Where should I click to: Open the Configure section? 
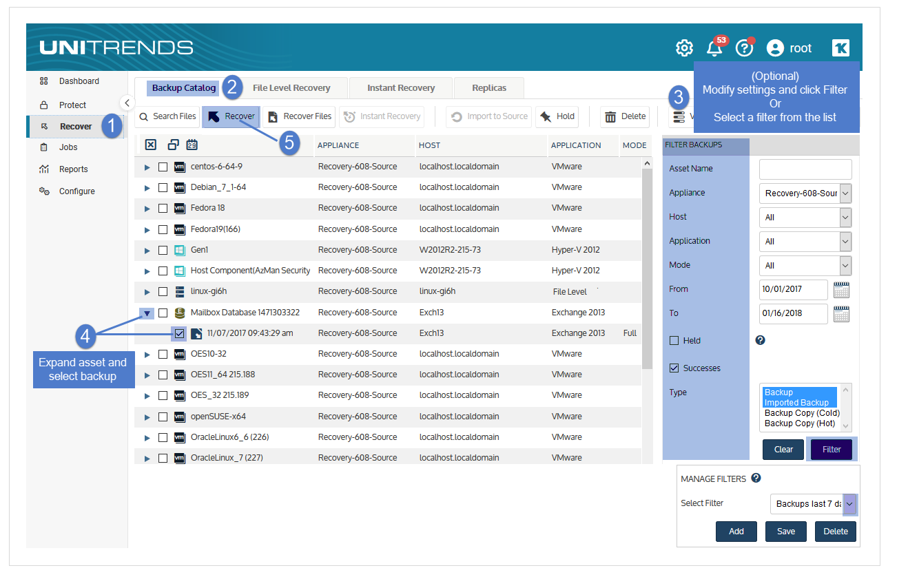click(76, 191)
